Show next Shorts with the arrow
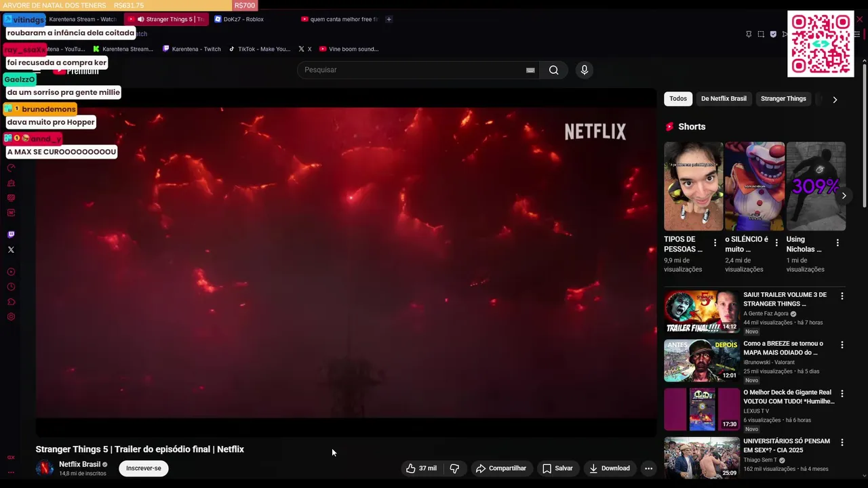The image size is (868, 488). [844, 196]
